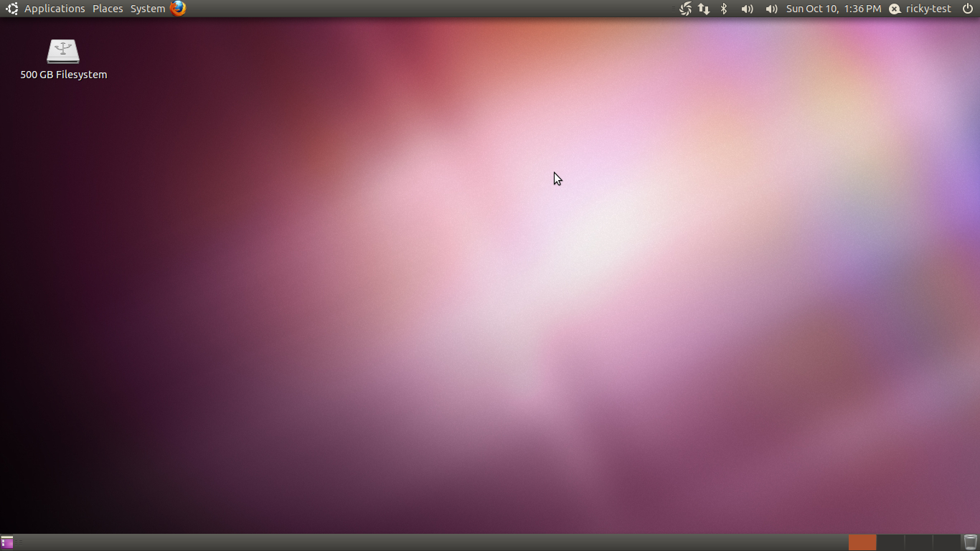This screenshot has height=551, width=980.
Task: Click the left speaker volume icon
Action: point(747,9)
